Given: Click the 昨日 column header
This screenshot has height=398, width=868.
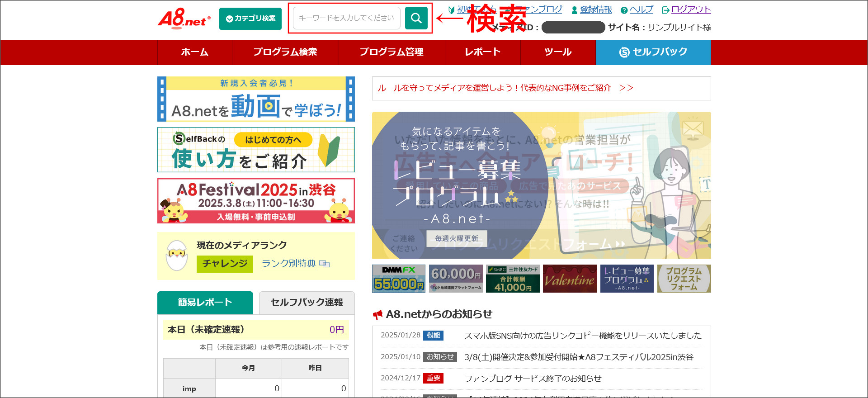Looking at the screenshot, I should point(315,368).
